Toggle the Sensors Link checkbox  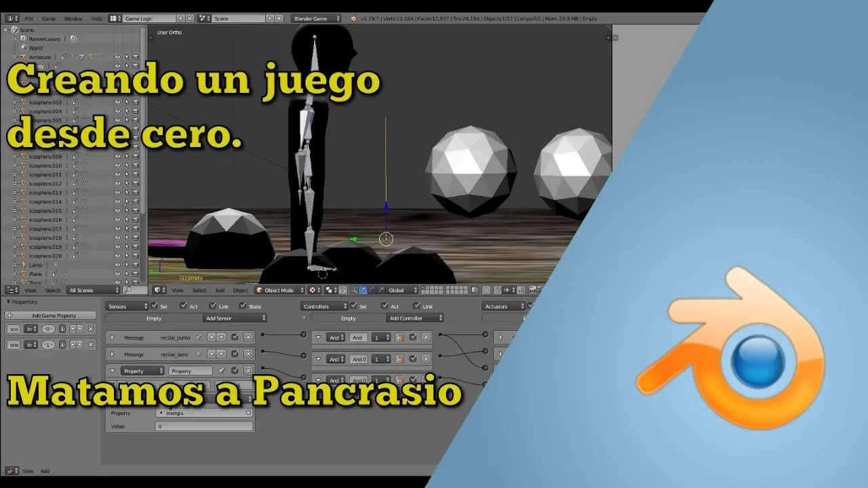(x=213, y=306)
